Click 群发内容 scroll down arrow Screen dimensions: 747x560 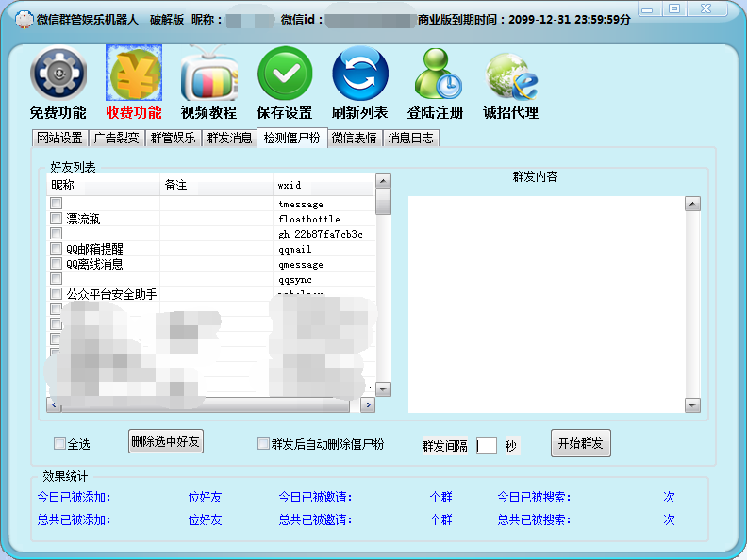[692, 405]
